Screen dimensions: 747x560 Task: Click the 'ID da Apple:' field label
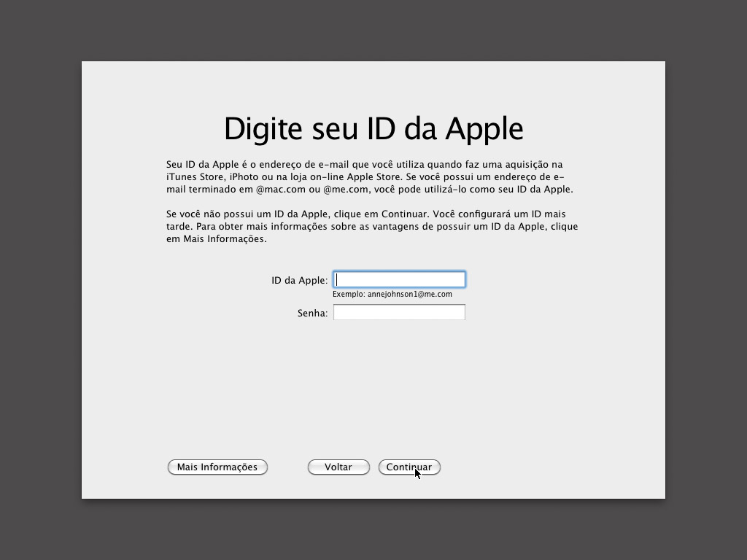[300, 281]
